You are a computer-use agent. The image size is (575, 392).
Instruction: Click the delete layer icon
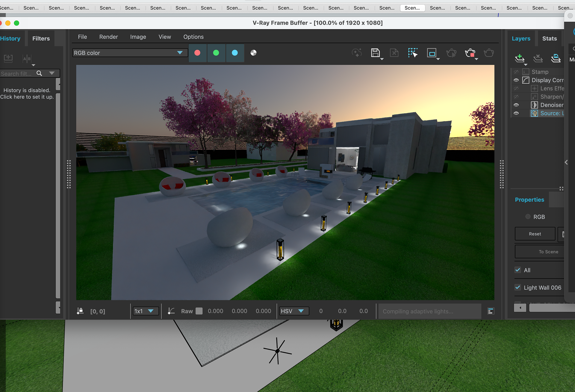pyautogui.click(x=538, y=58)
